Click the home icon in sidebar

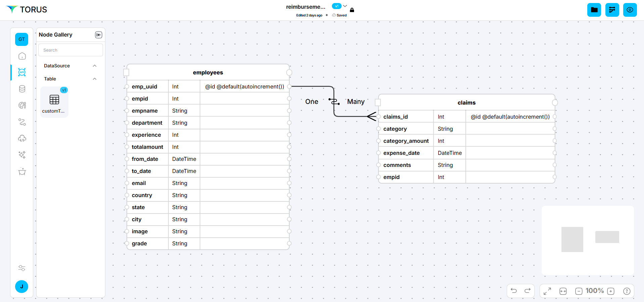tap(22, 56)
